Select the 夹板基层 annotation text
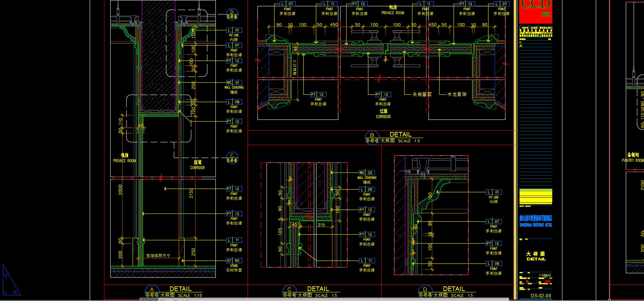 pos(422,94)
